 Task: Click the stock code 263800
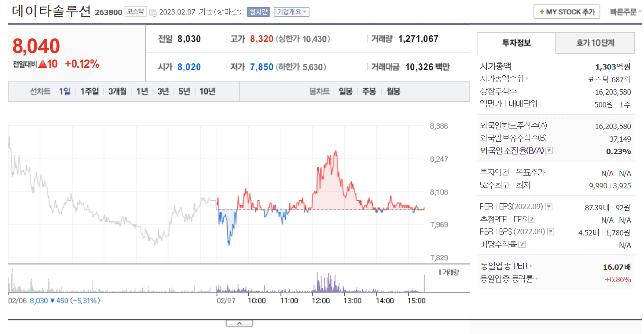(108, 12)
